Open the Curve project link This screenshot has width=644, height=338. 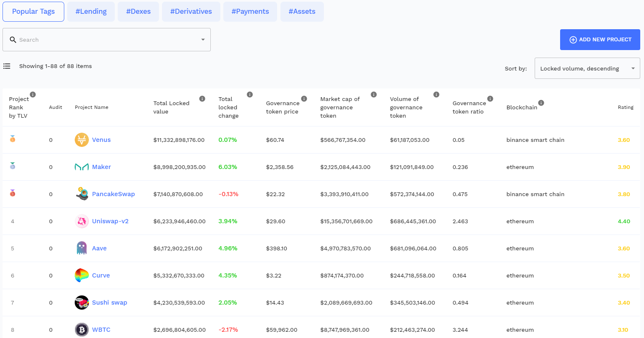click(x=101, y=275)
